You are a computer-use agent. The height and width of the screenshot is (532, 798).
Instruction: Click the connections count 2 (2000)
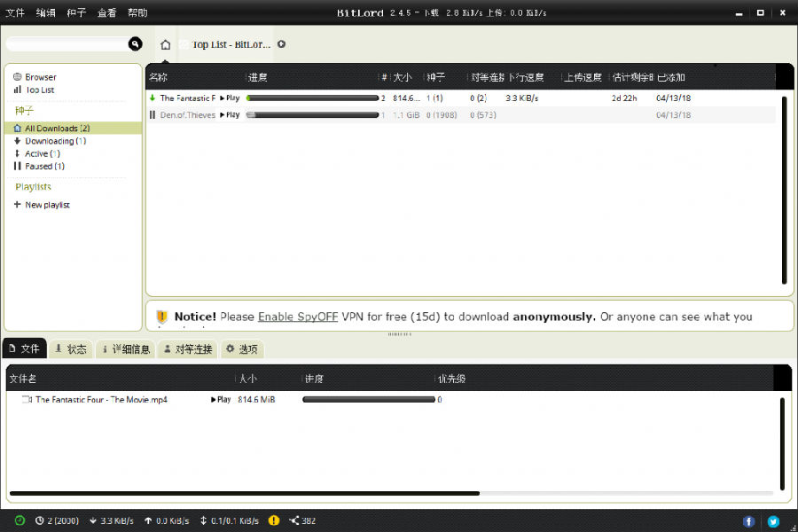coord(57,520)
